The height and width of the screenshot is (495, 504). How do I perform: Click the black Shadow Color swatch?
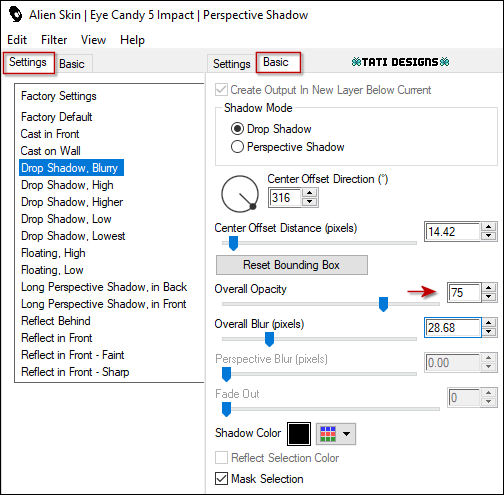(x=299, y=434)
